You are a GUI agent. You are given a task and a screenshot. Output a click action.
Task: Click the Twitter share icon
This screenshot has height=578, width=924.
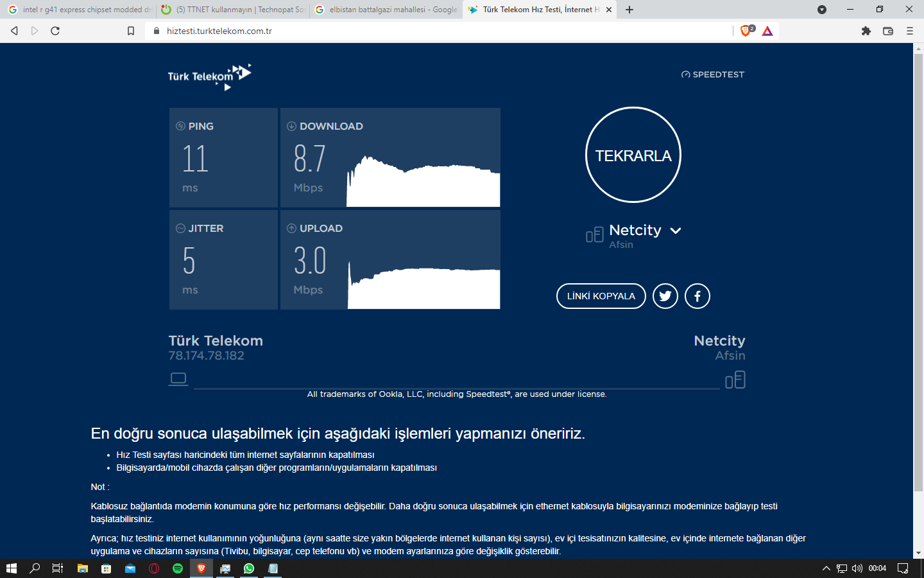pyautogui.click(x=665, y=296)
